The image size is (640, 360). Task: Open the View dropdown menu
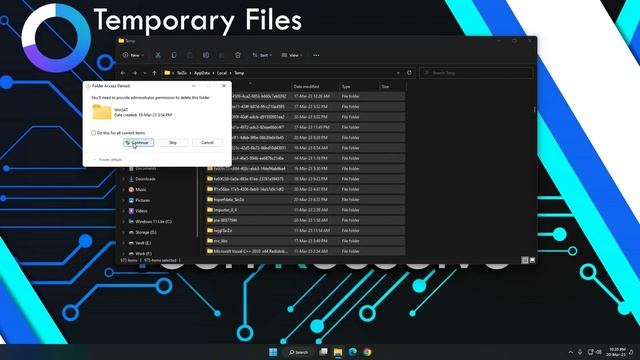click(292, 55)
